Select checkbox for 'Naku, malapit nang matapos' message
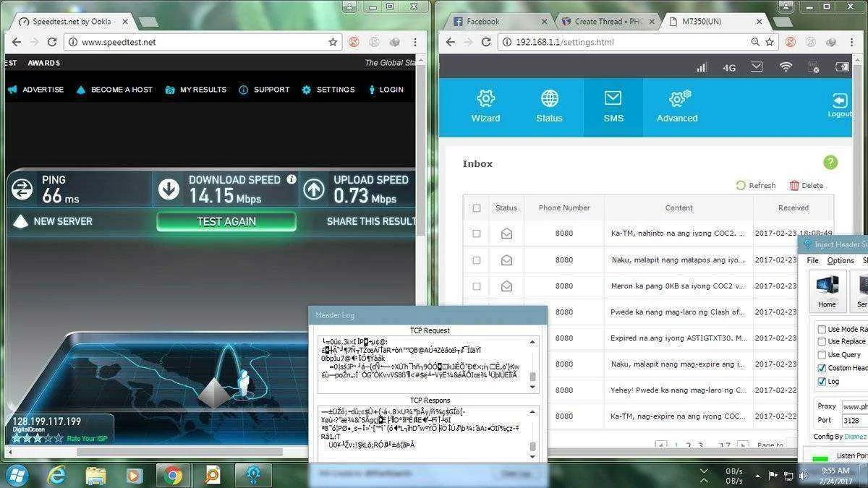 point(476,260)
